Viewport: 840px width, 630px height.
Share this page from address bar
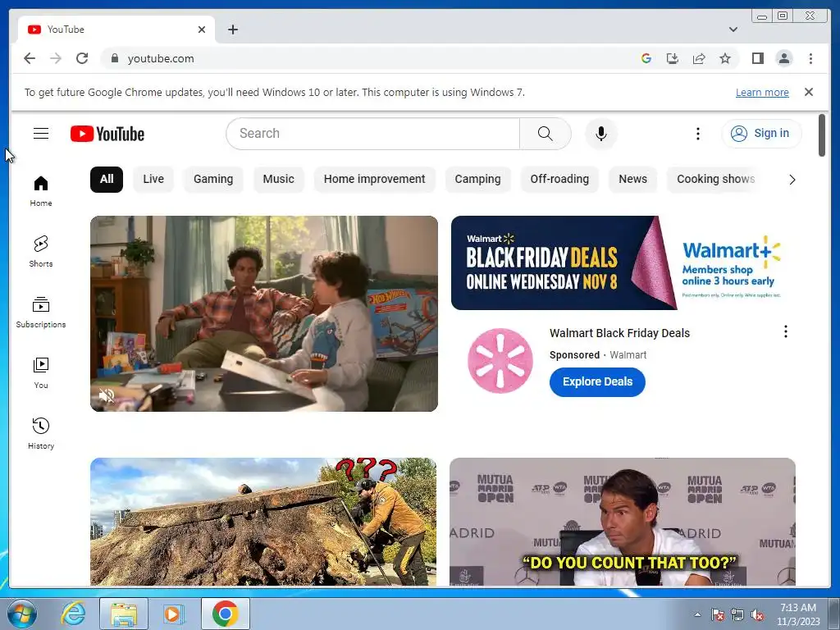tap(699, 58)
